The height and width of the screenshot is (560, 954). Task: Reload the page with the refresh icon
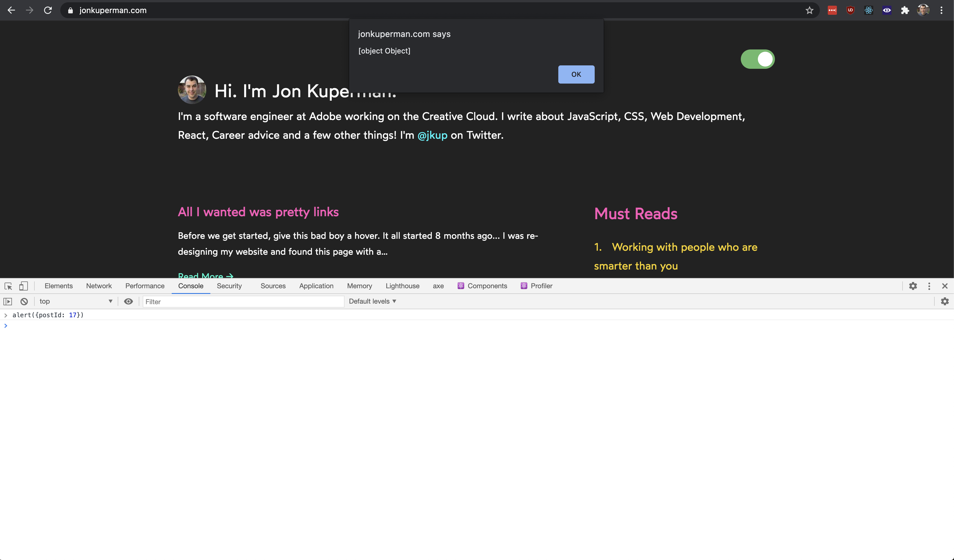[48, 10]
